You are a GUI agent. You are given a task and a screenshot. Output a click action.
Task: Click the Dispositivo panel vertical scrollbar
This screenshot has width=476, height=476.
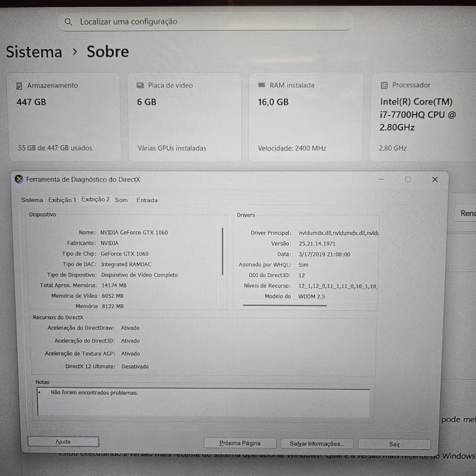click(223, 251)
